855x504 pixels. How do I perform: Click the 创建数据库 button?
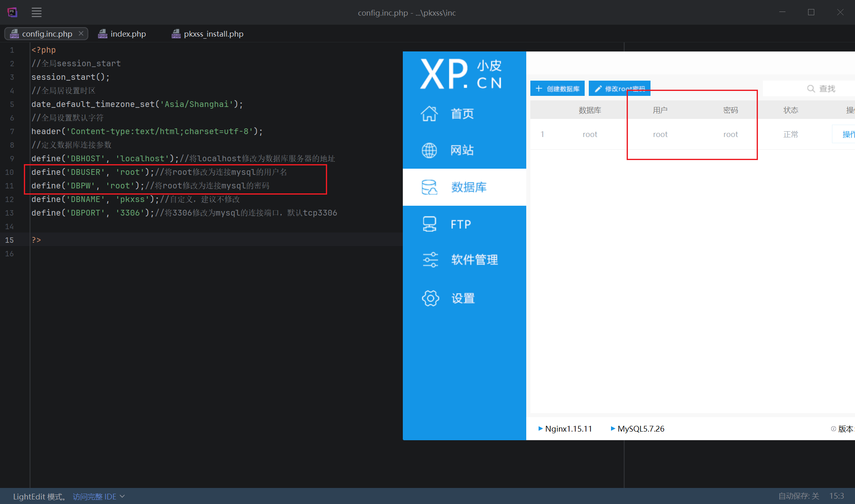click(x=558, y=88)
